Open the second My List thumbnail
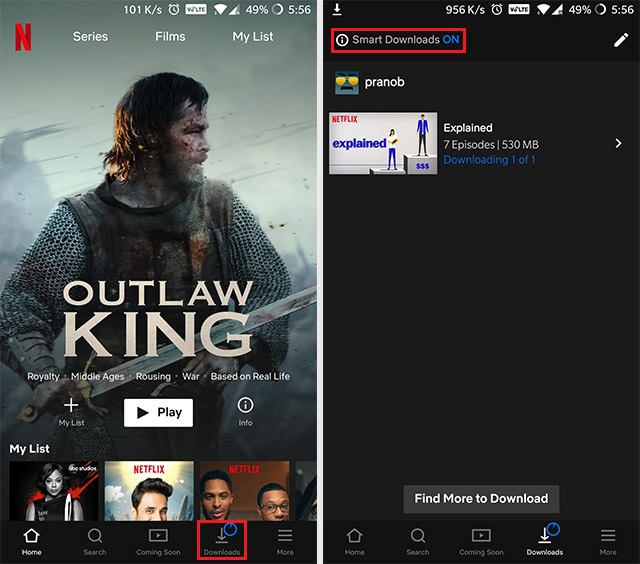The width and height of the screenshot is (640, 564). tap(149, 491)
